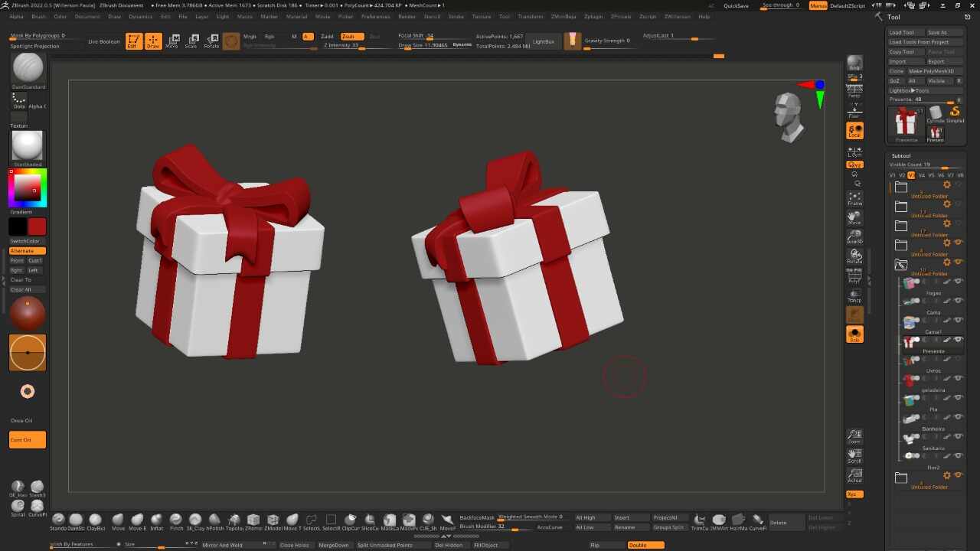Open the Alpha menu
This screenshot has height=551, width=980.
tap(16, 16)
